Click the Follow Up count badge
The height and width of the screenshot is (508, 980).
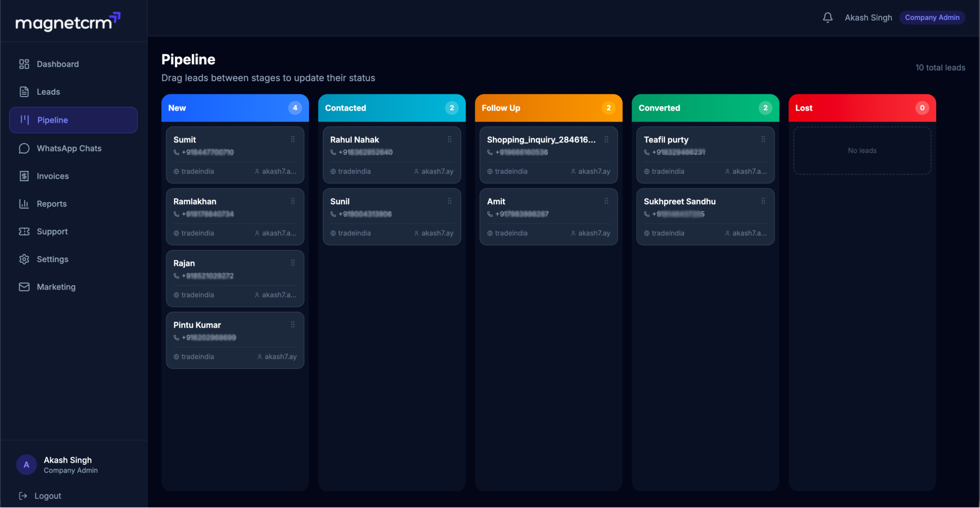point(608,108)
